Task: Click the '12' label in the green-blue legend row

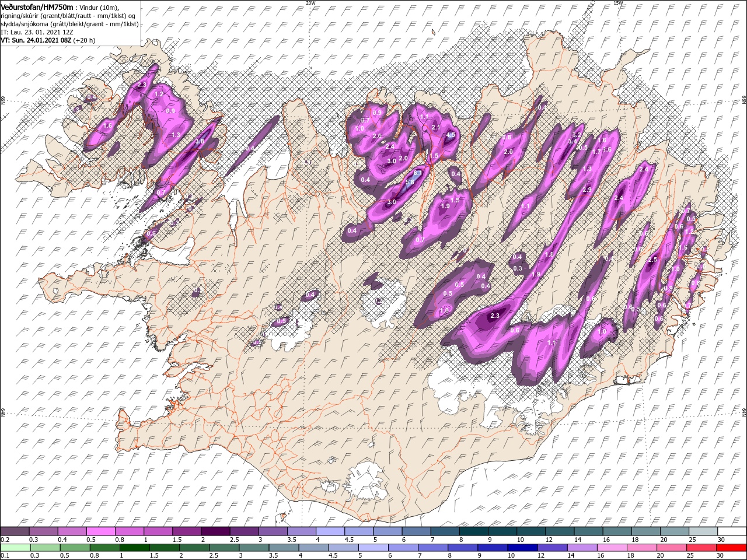Action: [x=540, y=555]
